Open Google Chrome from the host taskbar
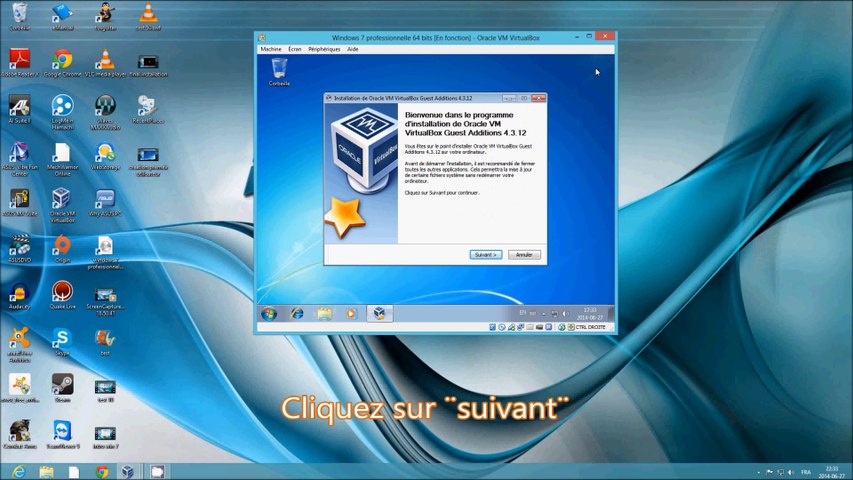Screen dimensions: 853x480 pos(102,471)
